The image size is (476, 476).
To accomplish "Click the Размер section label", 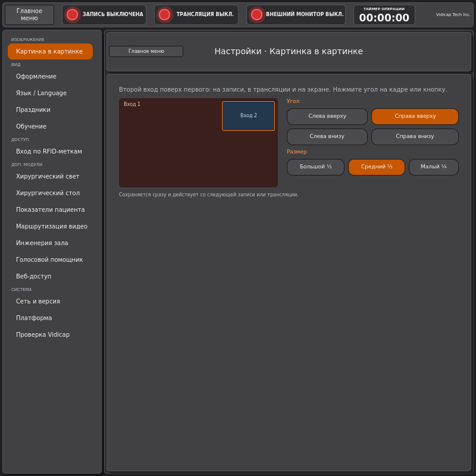I will (x=296, y=152).
